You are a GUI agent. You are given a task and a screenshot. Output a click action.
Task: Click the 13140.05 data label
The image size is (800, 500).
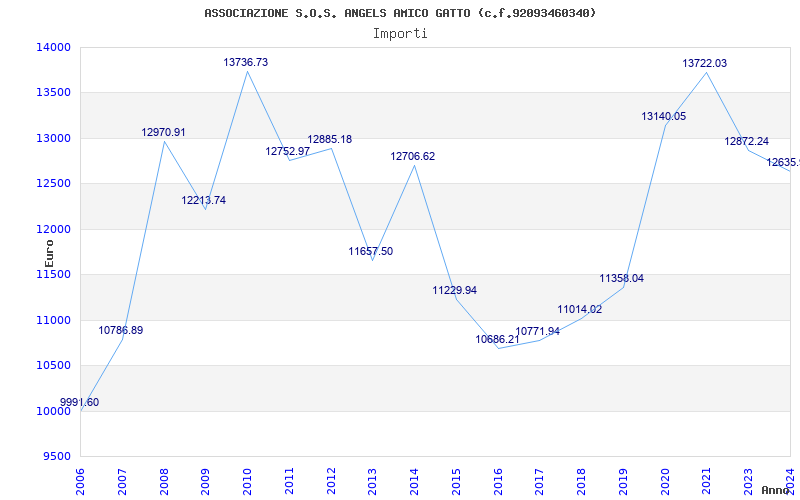coord(664,116)
